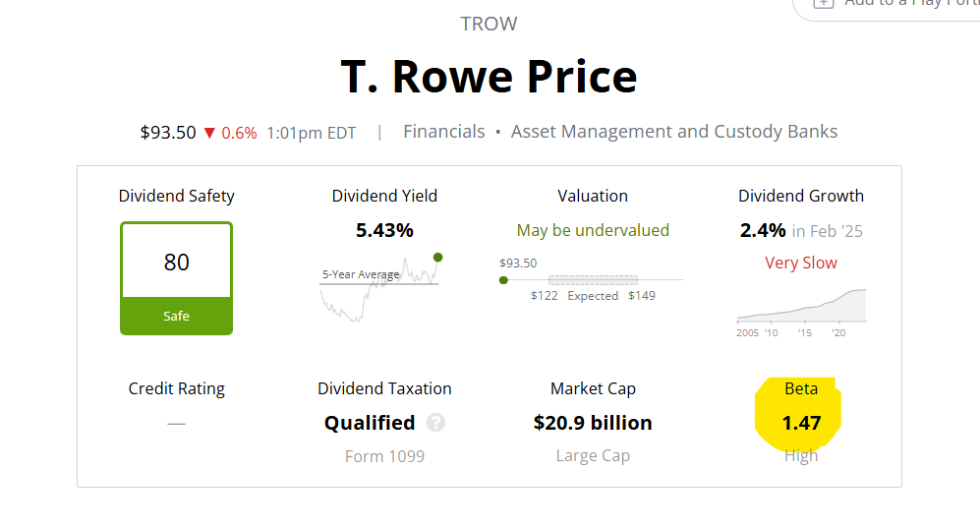Click the Form 1099 taxation note

tap(384, 456)
